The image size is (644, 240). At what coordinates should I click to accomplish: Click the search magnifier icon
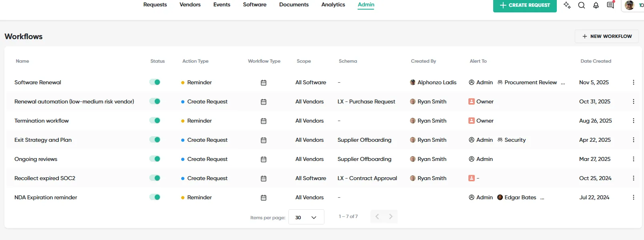[x=582, y=5]
